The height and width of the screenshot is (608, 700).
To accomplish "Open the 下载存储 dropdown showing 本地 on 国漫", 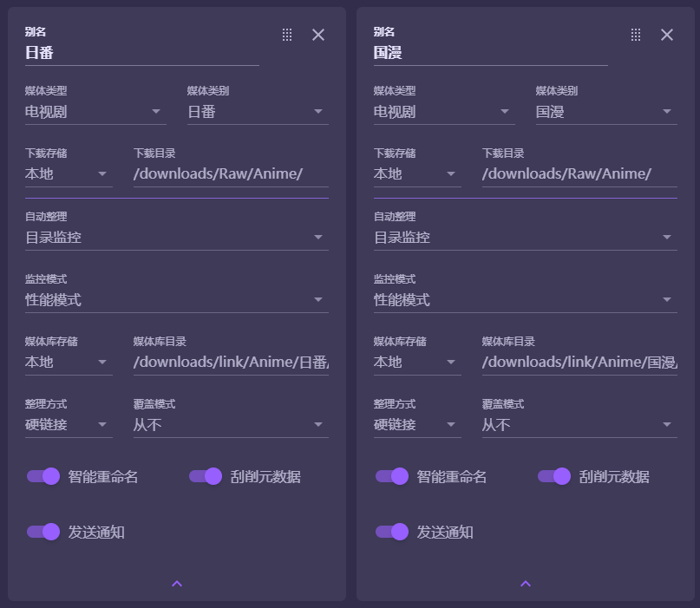I will (x=417, y=173).
